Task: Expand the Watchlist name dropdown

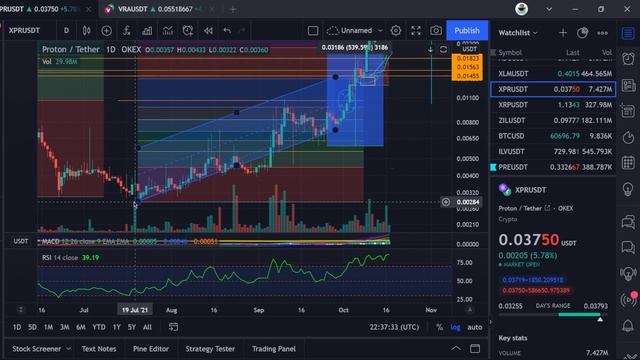Action: tap(518, 33)
